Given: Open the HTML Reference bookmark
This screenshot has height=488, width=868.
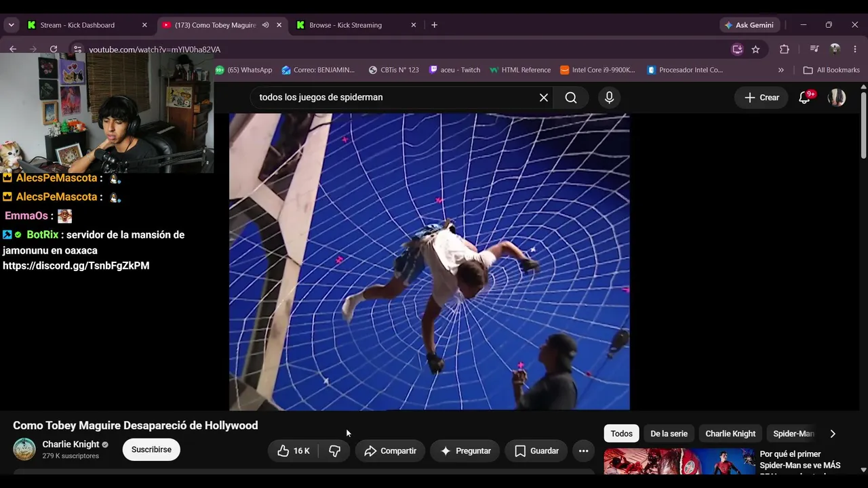Looking at the screenshot, I should click(520, 70).
